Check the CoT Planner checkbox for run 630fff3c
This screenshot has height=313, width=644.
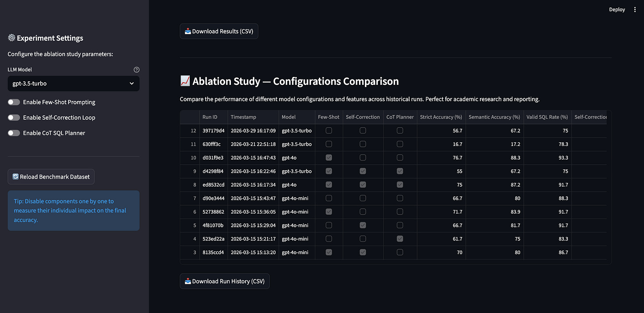coord(400,144)
